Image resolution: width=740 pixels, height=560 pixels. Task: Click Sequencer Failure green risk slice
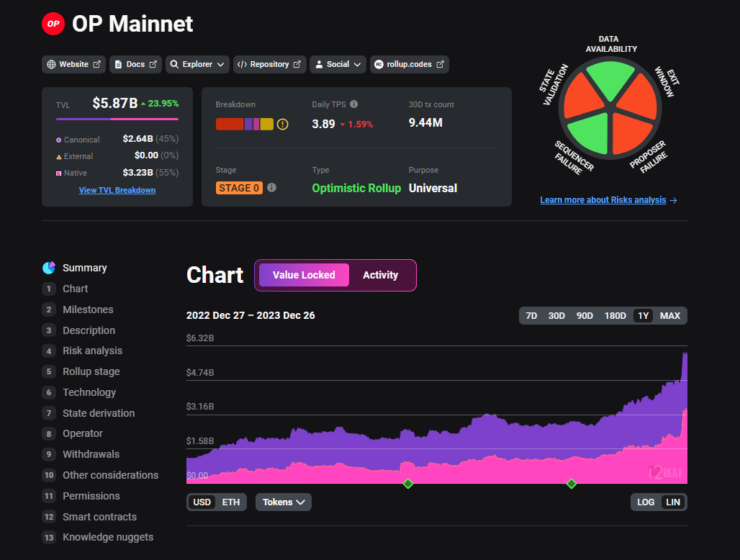590,135
